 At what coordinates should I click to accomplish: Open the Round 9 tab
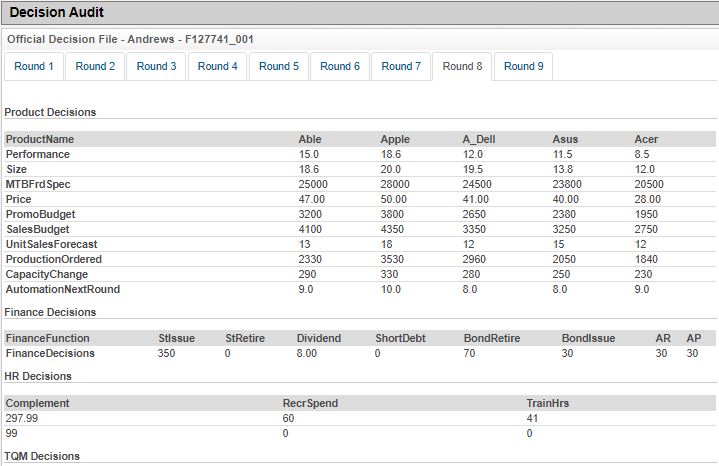(x=523, y=67)
